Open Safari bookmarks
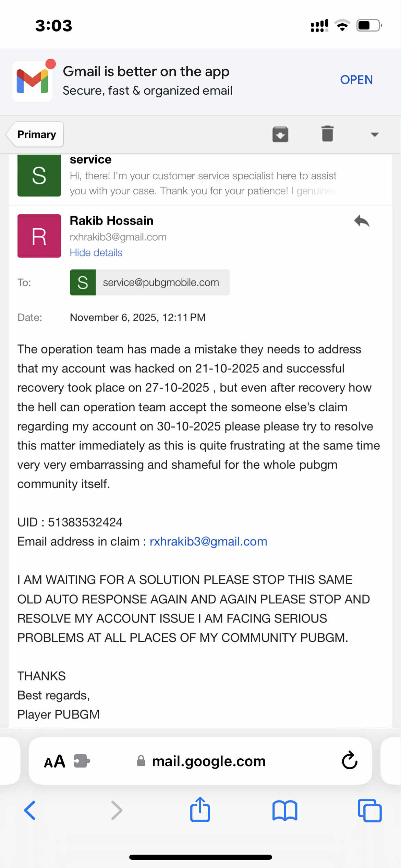 click(285, 810)
